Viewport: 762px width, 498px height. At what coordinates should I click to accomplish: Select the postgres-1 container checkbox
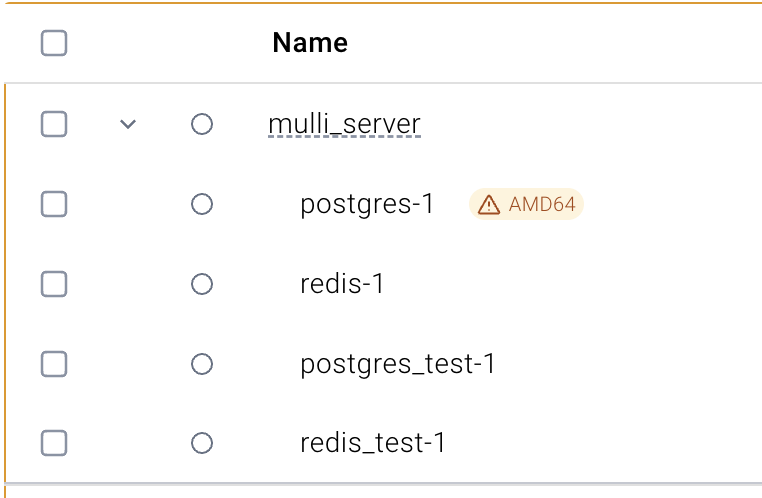point(54,204)
